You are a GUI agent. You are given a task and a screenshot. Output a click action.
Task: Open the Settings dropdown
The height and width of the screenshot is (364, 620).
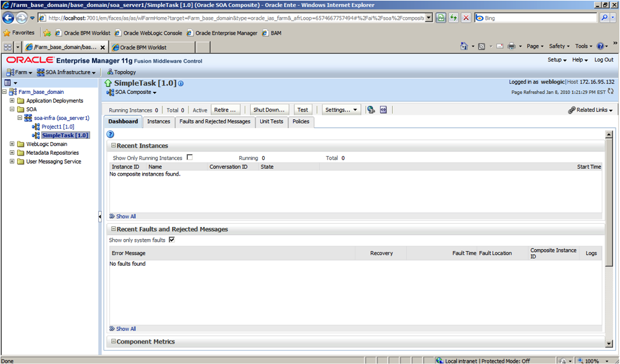341,110
